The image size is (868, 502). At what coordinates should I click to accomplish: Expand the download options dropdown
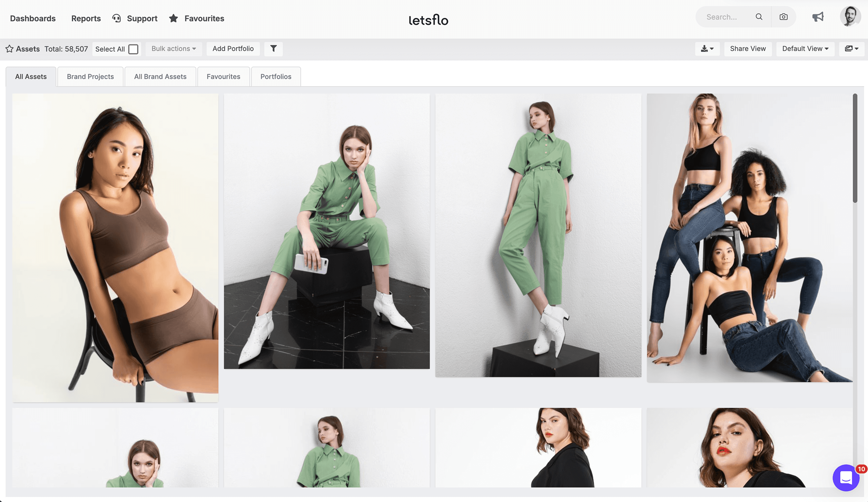tap(707, 49)
